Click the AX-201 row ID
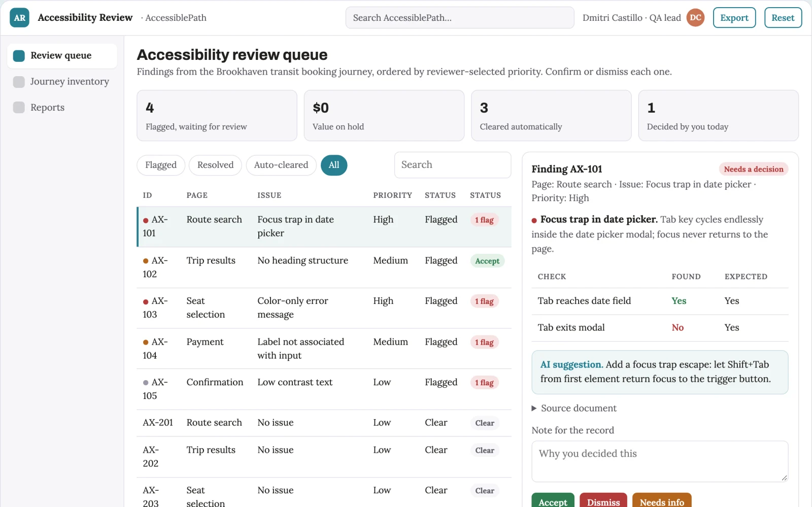This screenshot has width=812, height=507. [x=158, y=423]
